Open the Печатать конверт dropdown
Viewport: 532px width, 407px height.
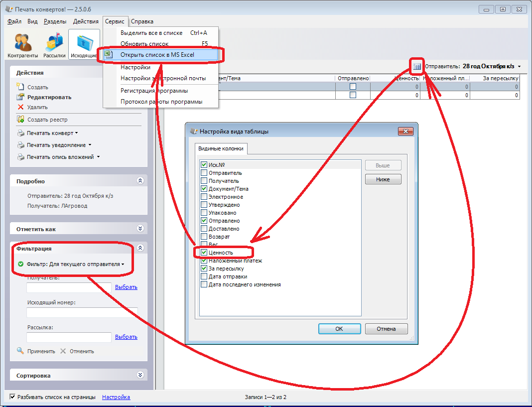tap(52, 133)
